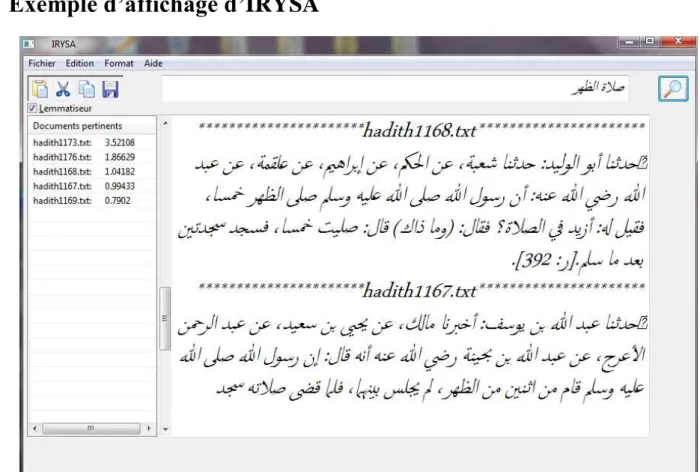Click the Documents pertinents column header
Image resolution: width=700 pixels, height=472 pixels.
coord(92,126)
